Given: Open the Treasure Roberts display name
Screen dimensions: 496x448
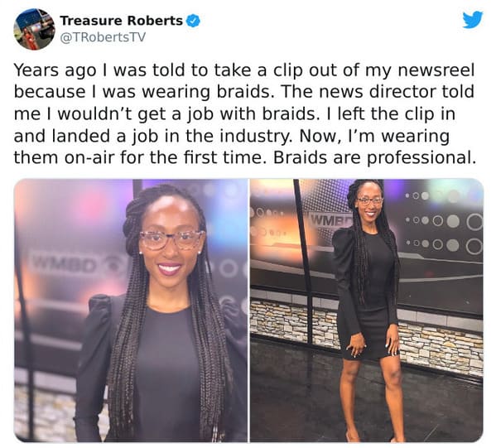Looking at the screenshot, I should coord(122,21).
